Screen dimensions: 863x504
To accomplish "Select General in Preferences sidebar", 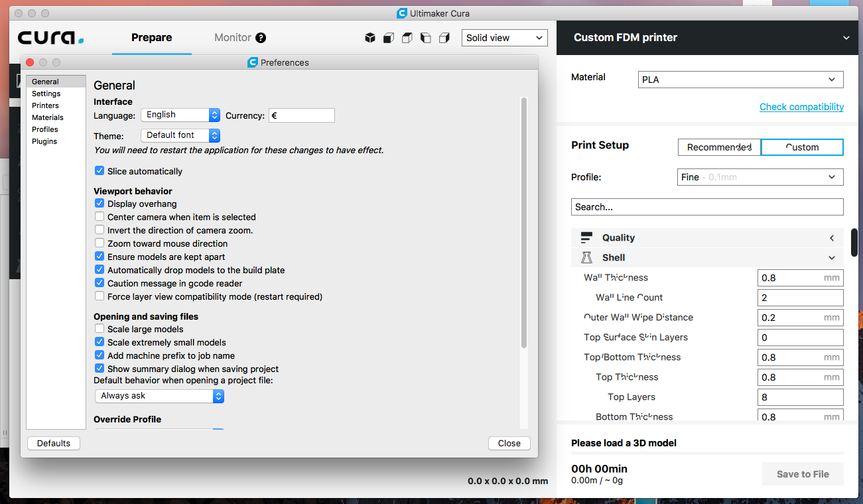I will pyautogui.click(x=56, y=82).
